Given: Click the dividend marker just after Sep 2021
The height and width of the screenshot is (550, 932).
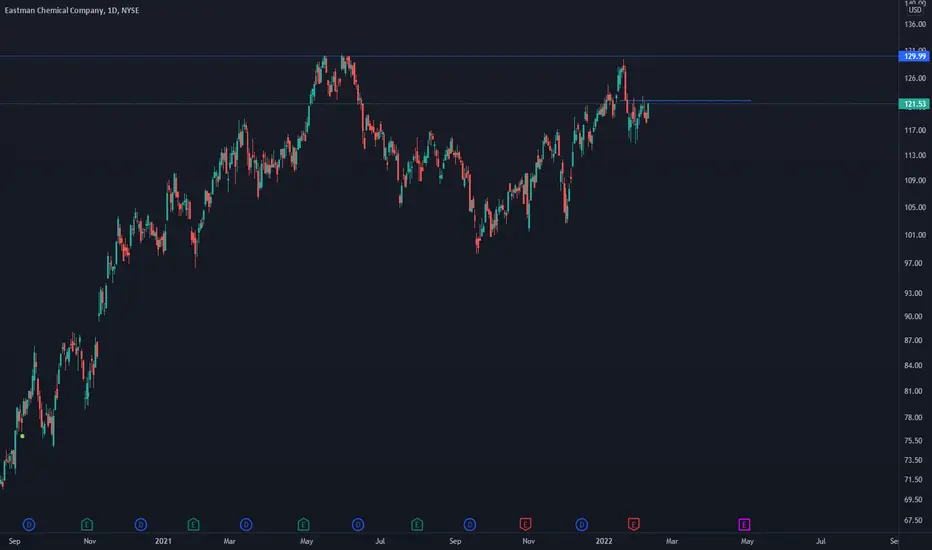Looking at the screenshot, I should point(470,524).
